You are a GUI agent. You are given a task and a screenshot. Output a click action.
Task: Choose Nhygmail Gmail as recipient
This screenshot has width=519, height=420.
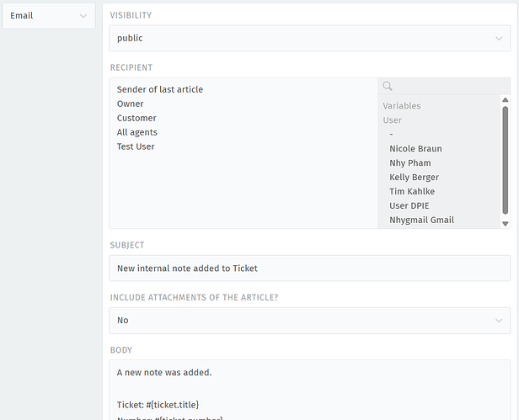[421, 221]
